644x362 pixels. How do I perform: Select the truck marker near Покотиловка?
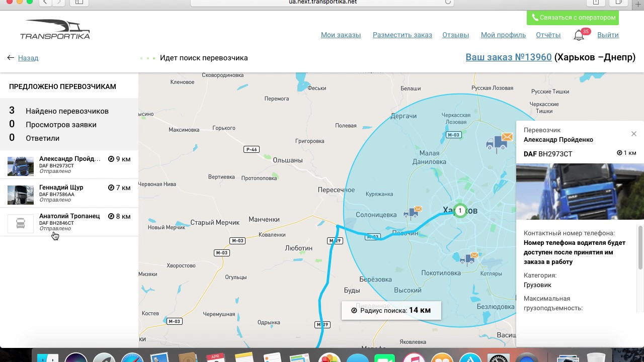coord(469,258)
